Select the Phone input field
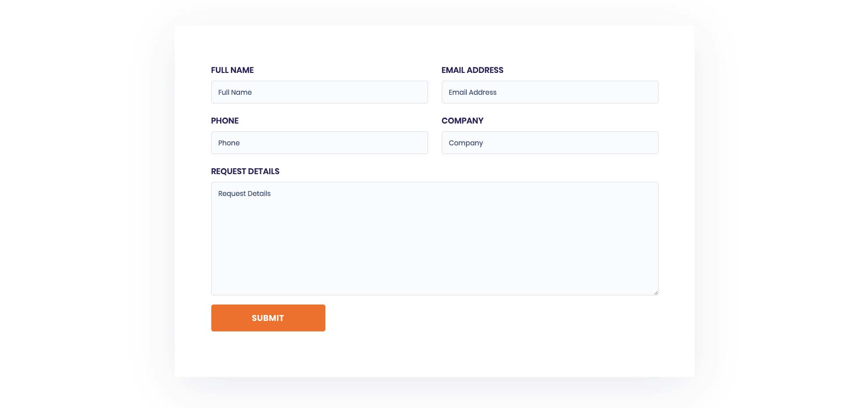Screen dimensions: 868x408 point(319,143)
